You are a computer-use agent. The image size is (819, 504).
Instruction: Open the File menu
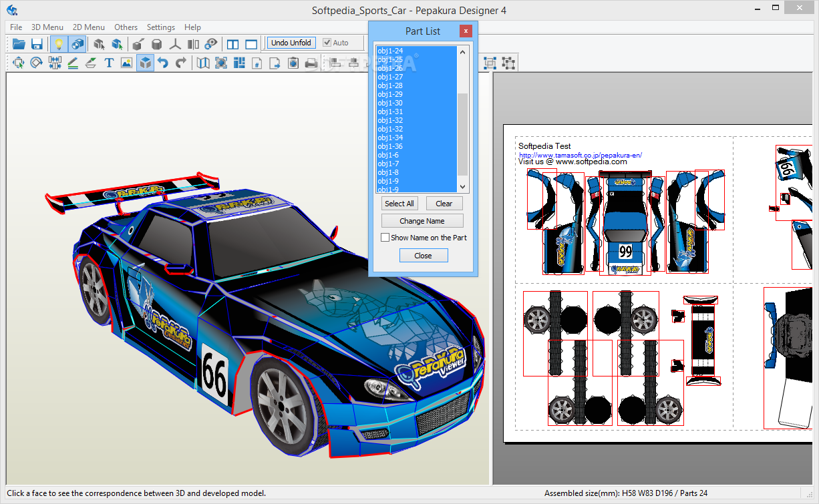[x=16, y=27]
